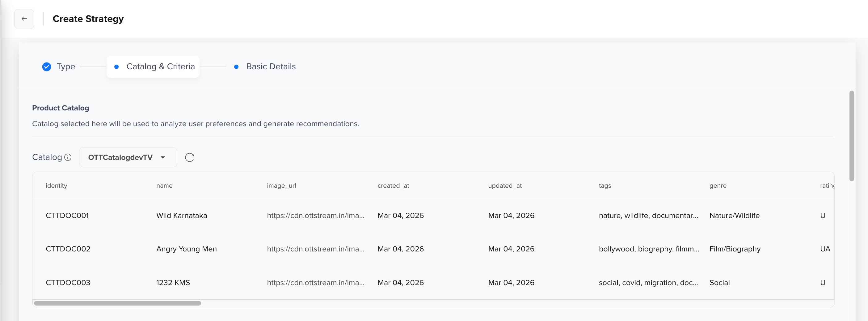Click the image_url column header

(x=281, y=186)
